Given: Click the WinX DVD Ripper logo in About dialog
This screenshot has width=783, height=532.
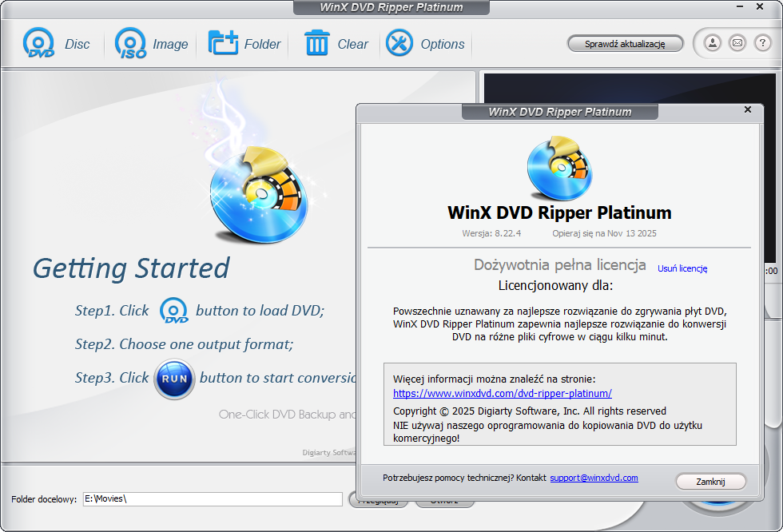Looking at the screenshot, I should coord(559,169).
